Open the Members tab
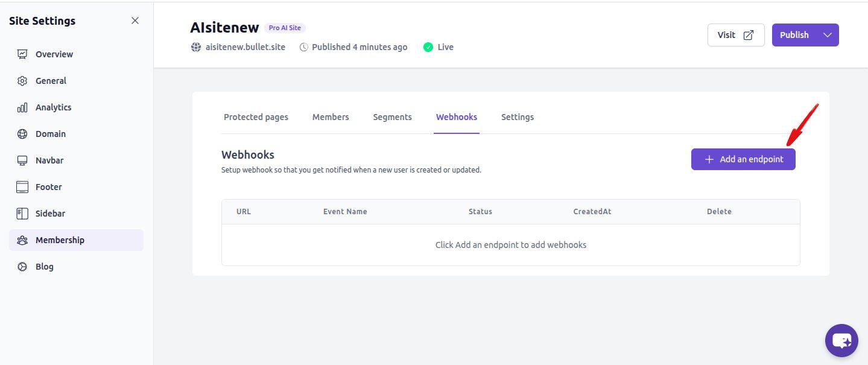Viewport: 868px width, 365px height. click(331, 117)
